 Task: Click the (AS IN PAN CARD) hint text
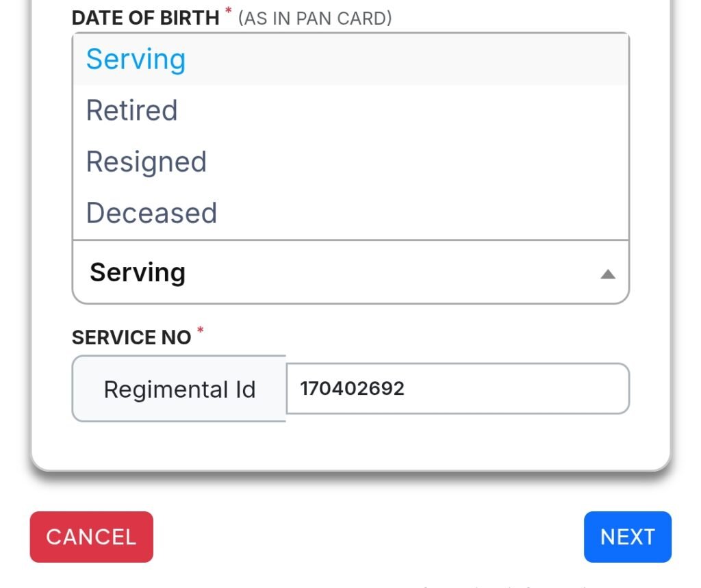pyautogui.click(x=315, y=18)
